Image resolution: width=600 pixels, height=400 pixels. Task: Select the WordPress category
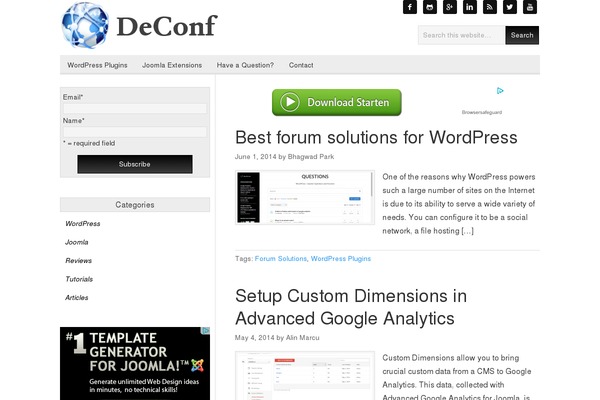tap(83, 224)
